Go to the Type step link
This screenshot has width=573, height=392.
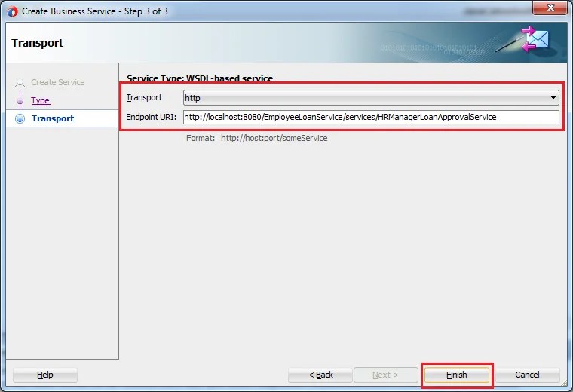coord(40,100)
